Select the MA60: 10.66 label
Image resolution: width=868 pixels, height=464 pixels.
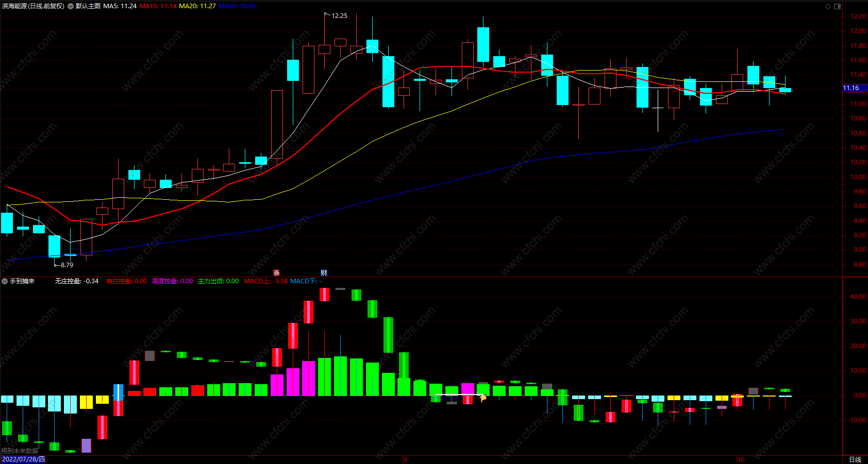pyautogui.click(x=237, y=6)
